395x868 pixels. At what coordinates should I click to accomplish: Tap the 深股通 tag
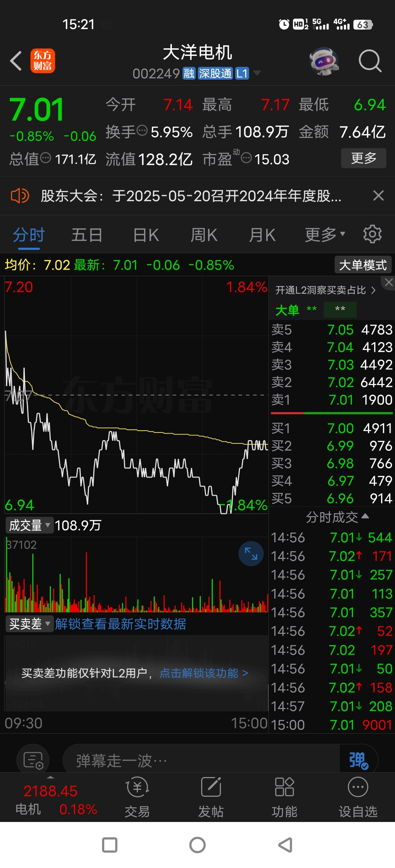tap(215, 73)
